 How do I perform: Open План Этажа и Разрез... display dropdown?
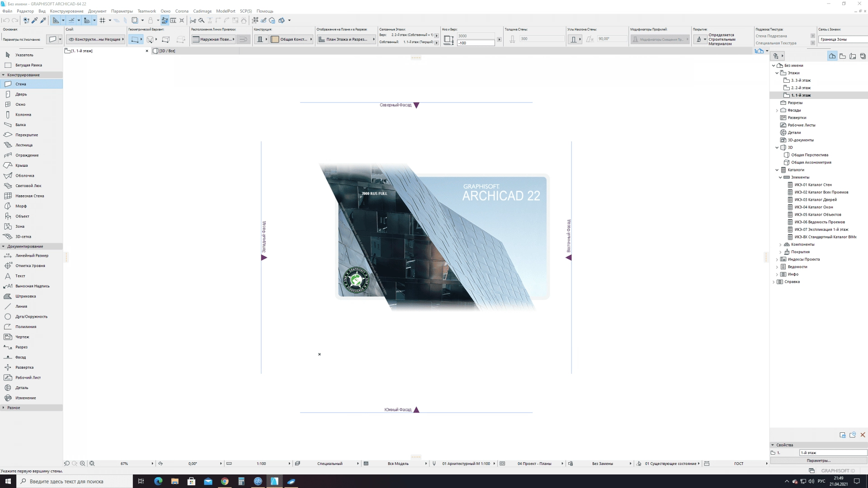(346, 39)
